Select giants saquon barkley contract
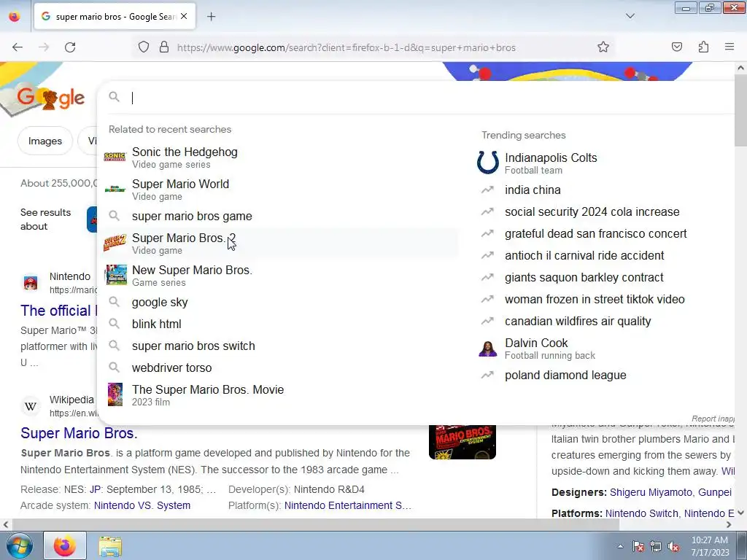 605,278
